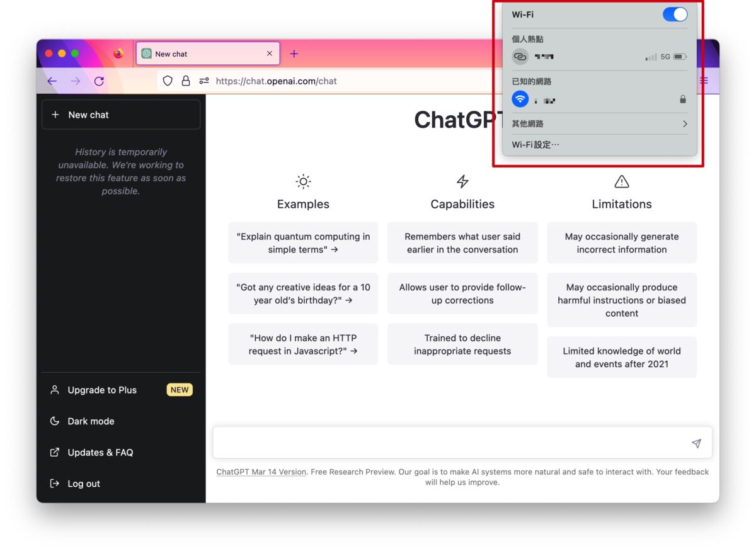The height and width of the screenshot is (551, 756).
Task: Click the NEW badge beside Upgrade to Plus
Action: coord(180,390)
